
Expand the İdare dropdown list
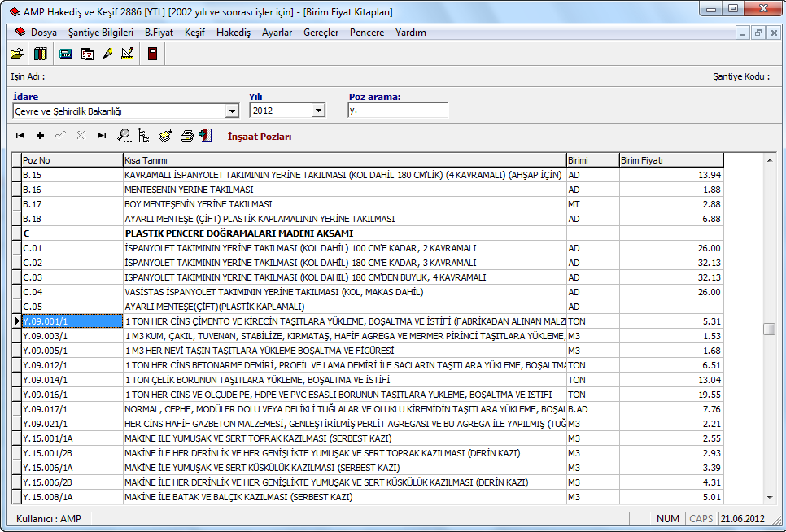click(x=232, y=111)
